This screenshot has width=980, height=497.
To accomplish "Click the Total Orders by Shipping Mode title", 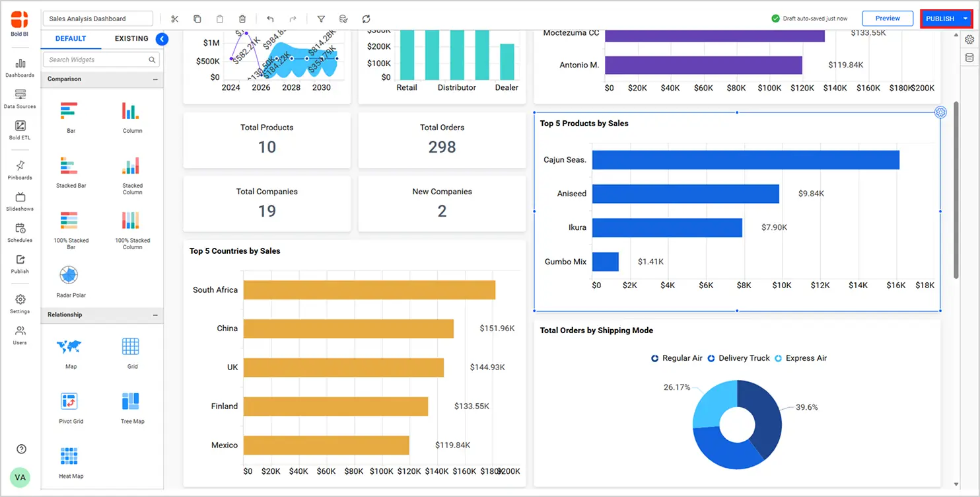I will [596, 330].
